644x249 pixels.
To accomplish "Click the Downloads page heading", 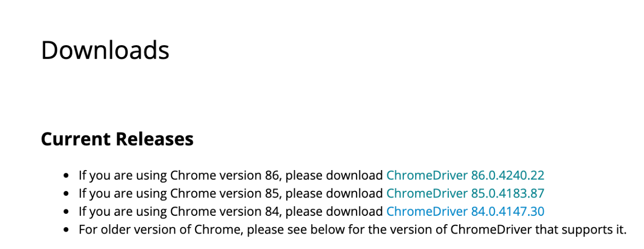I will (x=105, y=50).
